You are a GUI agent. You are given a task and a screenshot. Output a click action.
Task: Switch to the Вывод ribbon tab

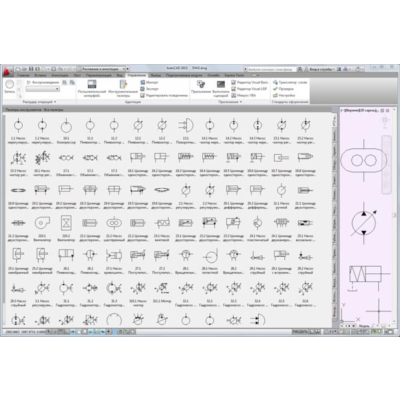tap(155, 75)
